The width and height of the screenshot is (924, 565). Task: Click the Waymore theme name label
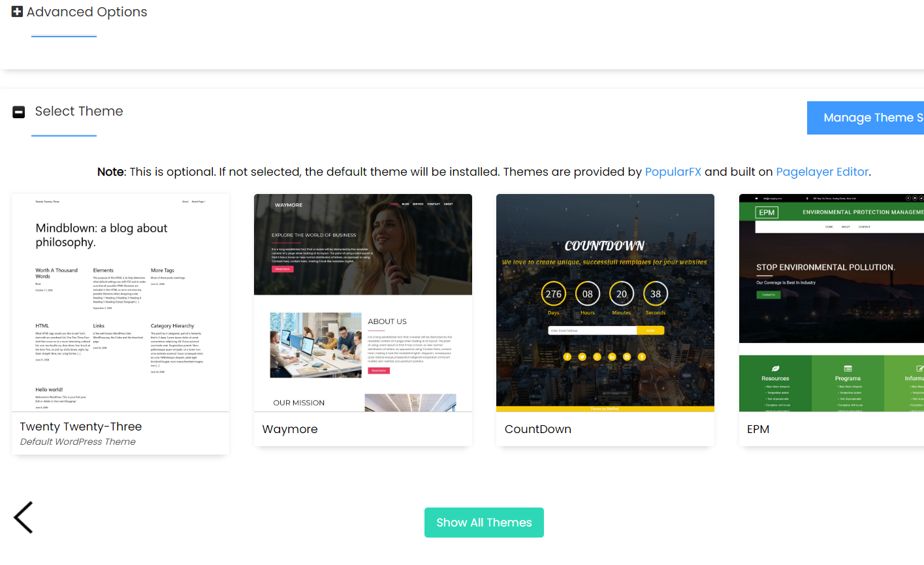(290, 429)
